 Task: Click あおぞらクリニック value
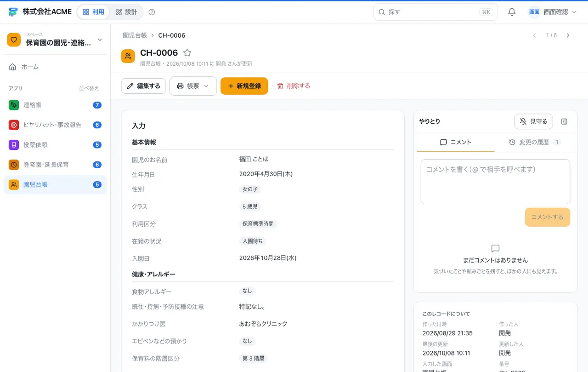point(263,324)
